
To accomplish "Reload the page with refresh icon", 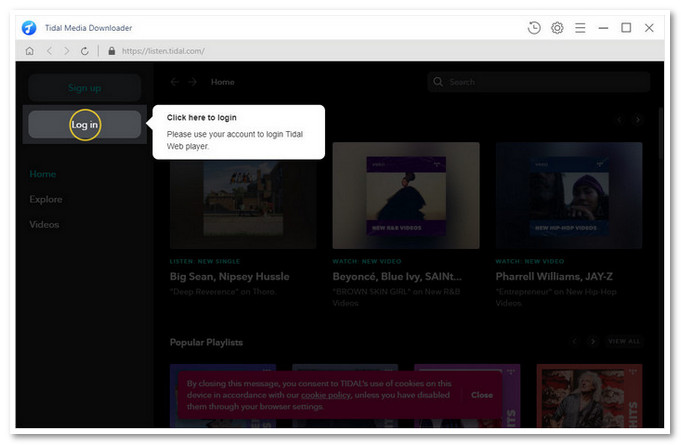I will tap(85, 51).
